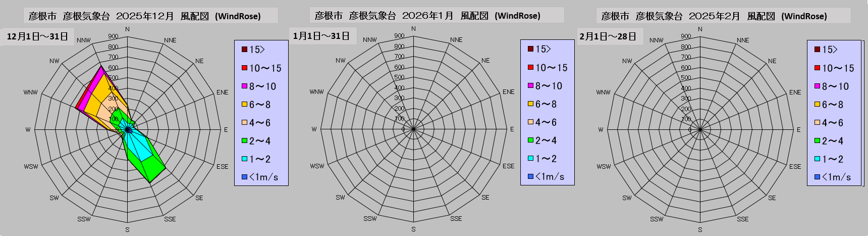
Task: Click the 2025年2月 wind rose chart title
Action: click(714, 16)
